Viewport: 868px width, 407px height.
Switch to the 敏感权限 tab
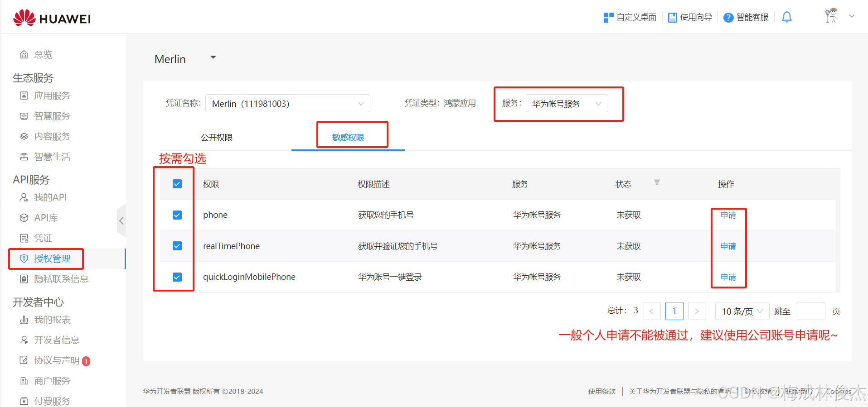pos(348,137)
